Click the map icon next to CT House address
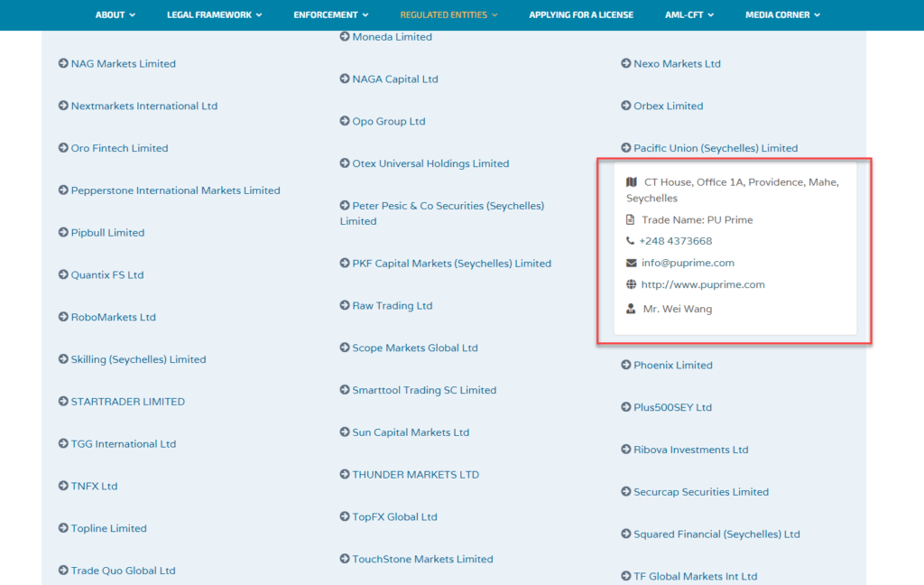 pos(632,181)
